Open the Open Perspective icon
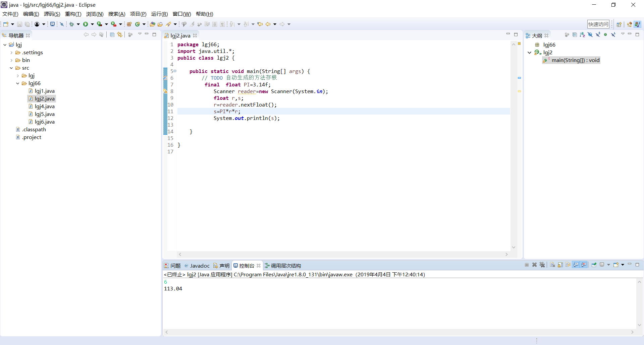The image size is (644, 345). click(619, 24)
